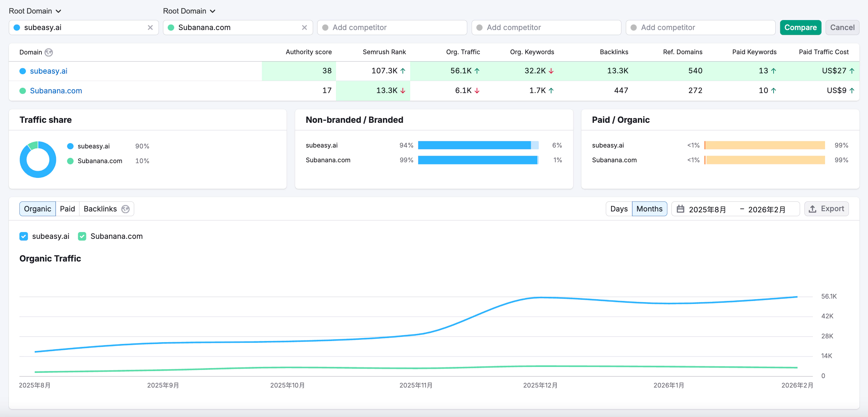Click the green dot beside Subanana.com table row

(x=23, y=91)
